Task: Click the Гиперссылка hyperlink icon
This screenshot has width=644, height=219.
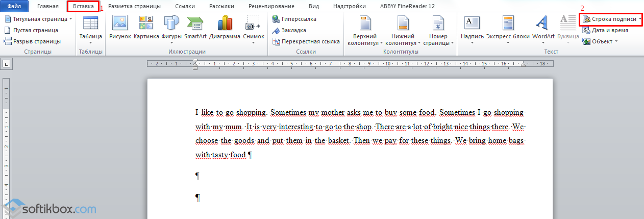Action: (x=276, y=19)
